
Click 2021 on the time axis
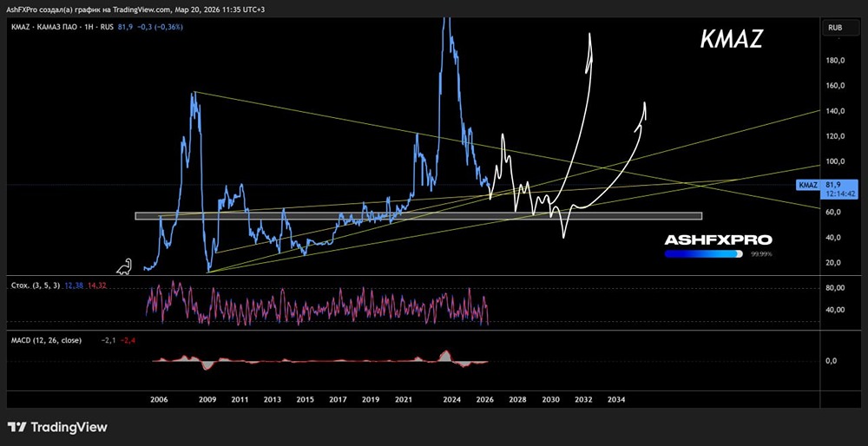pos(403,399)
